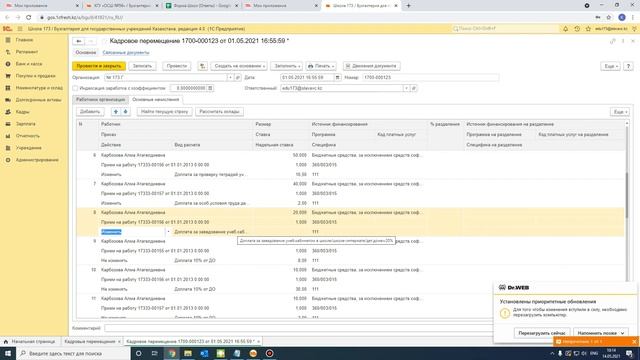Click the Рассчитать оклады button

[x=219, y=111]
